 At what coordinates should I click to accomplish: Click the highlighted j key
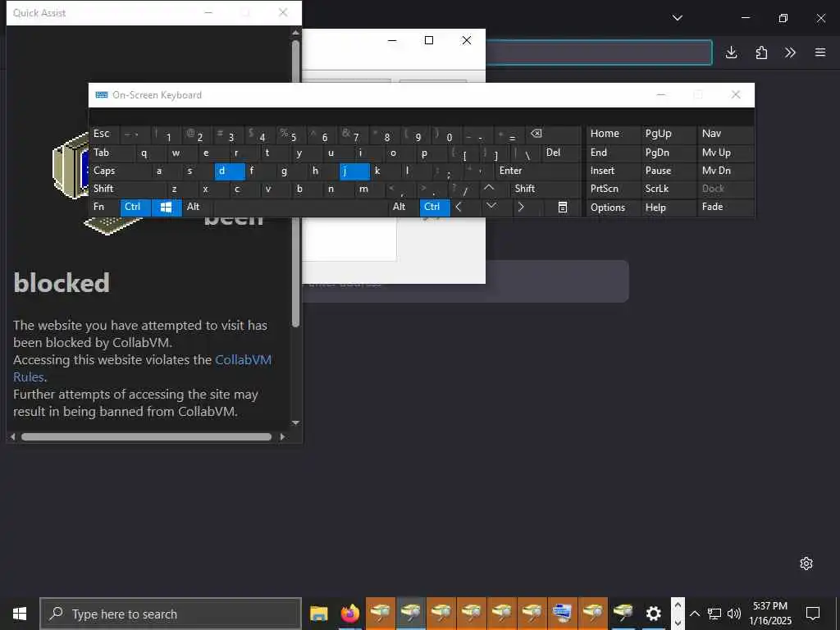(x=354, y=171)
